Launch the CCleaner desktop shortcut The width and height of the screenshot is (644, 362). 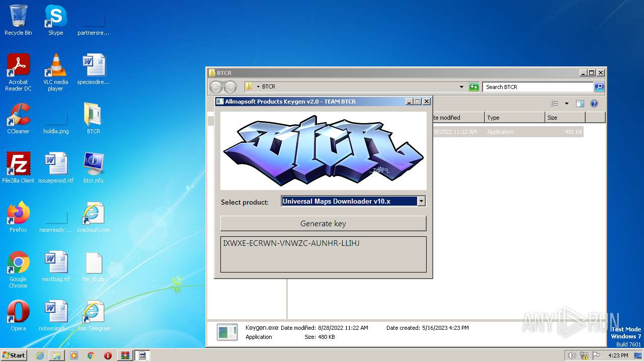click(18, 118)
